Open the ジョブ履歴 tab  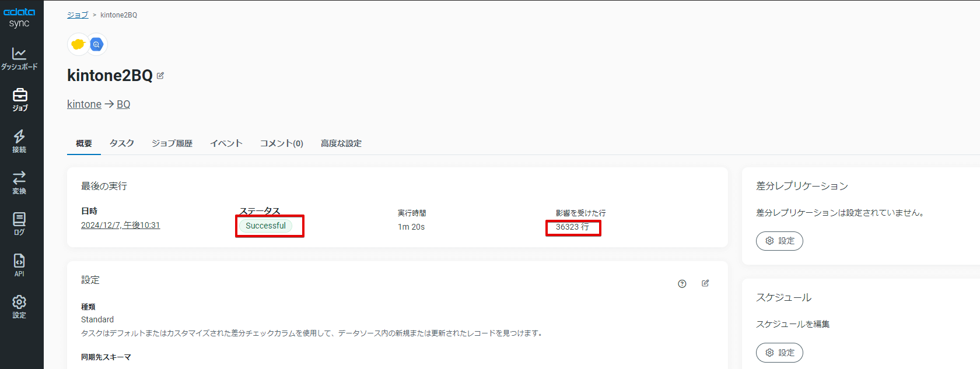(x=172, y=143)
